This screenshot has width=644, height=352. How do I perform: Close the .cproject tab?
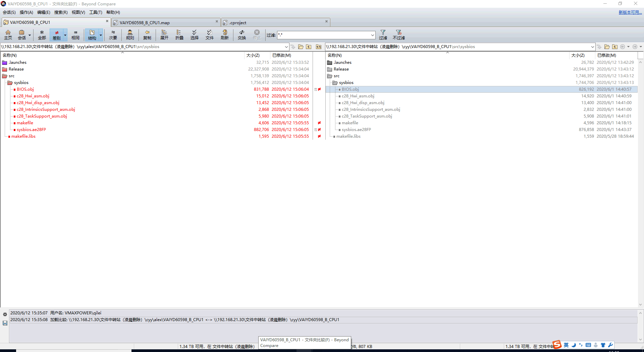click(x=326, y=21)
